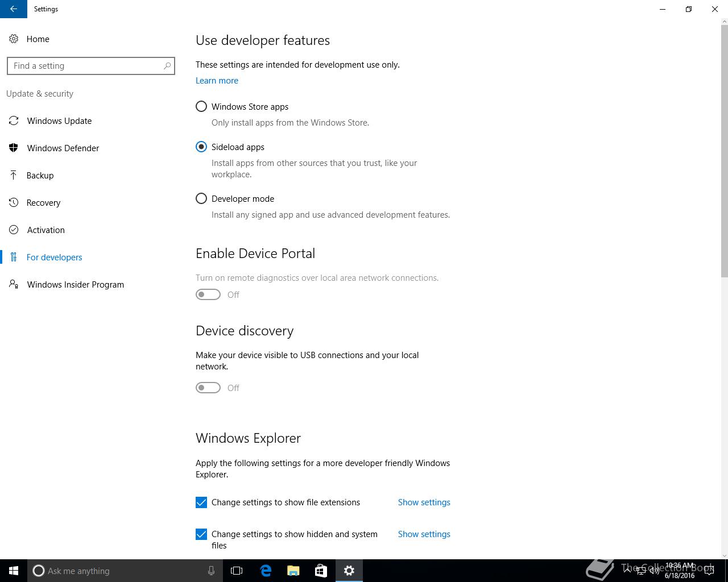The image size is (728, 582).
Task: Click the scrollbar down arrow
Action: coord(724,555)
